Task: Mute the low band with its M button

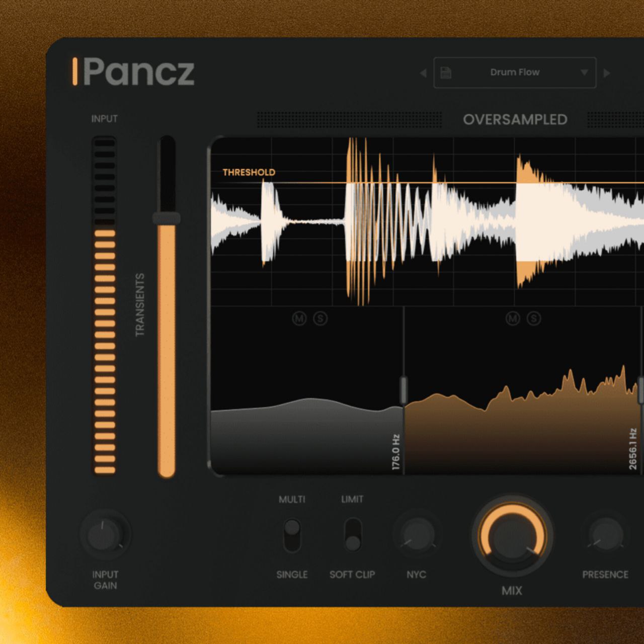Action: coord(299,318)
